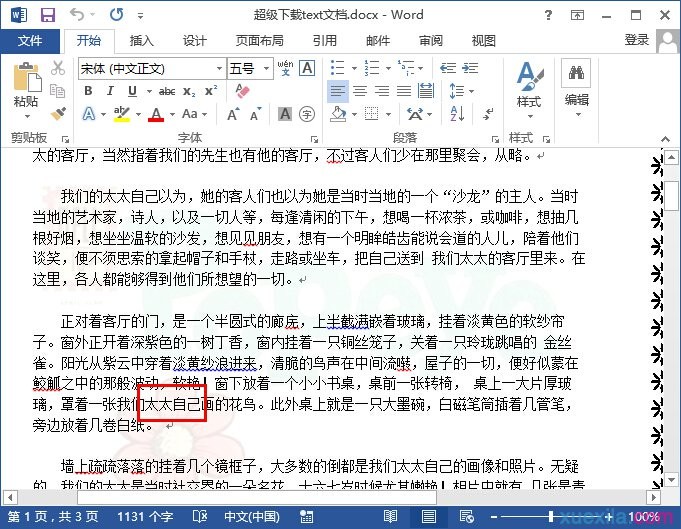Image resolution: width=681 pixels, height=529 pixels.
Task: Toggle Underline formatting
Action: tap(130, 91)
